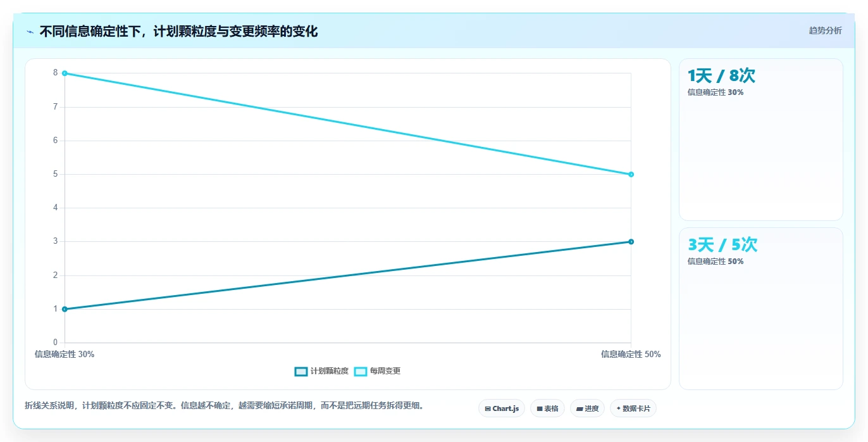The image size is (868, 442).
Task: Click the 每周变更 legend color box
Action: pos(361,371)
